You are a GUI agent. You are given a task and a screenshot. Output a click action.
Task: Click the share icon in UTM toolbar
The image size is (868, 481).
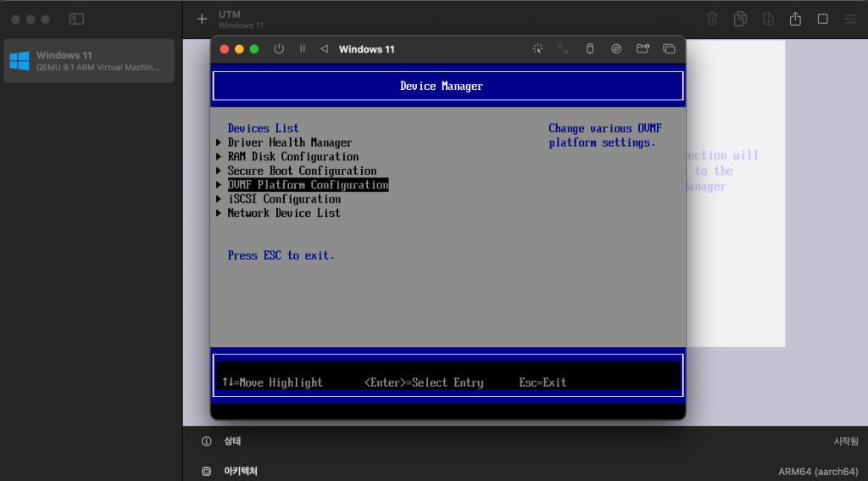click(795, 19)
